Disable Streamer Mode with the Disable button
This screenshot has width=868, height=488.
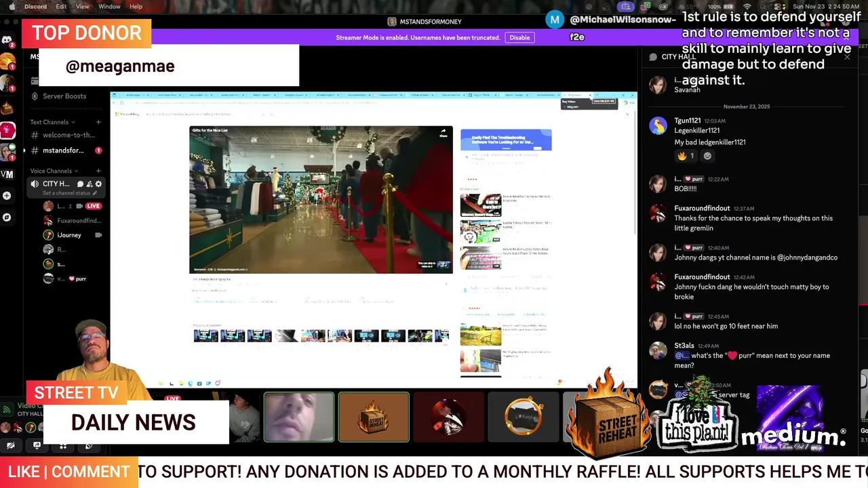tap(519, 37)
